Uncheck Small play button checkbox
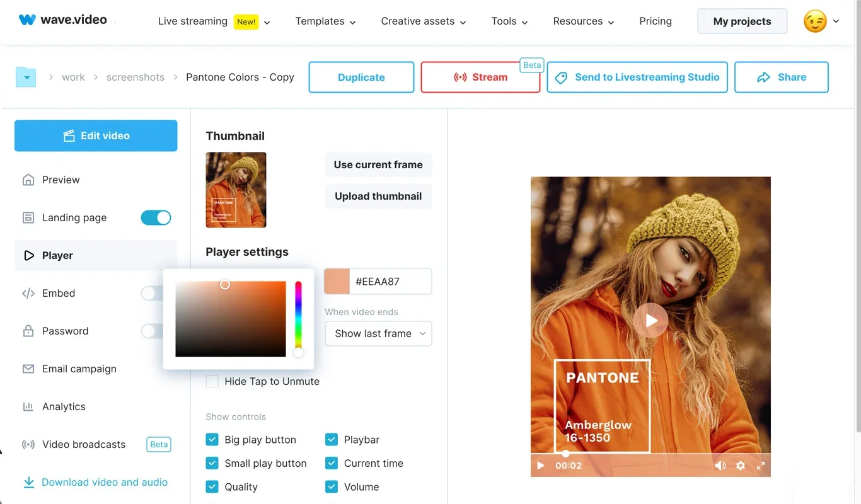This screenshot has width=861, height=504. [212, 463]
